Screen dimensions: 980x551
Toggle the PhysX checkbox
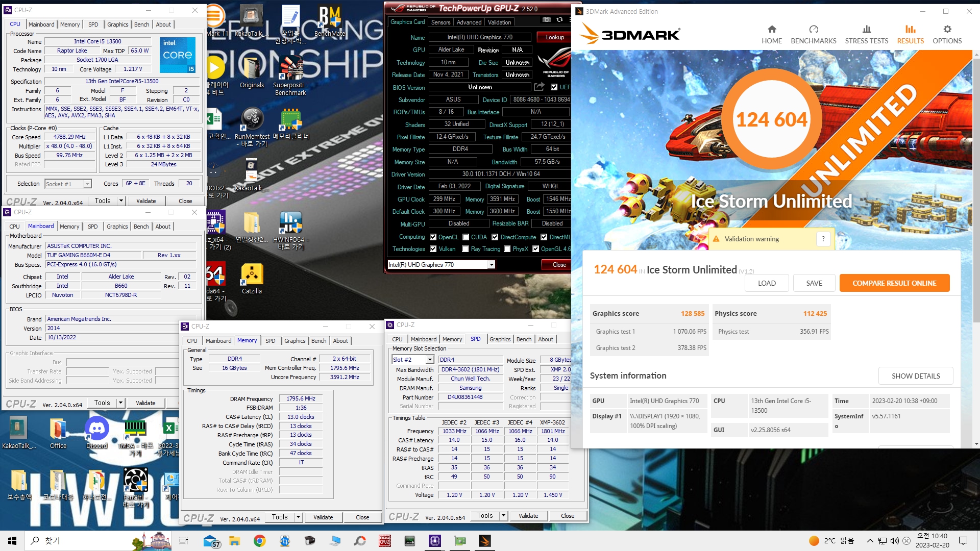click(507, 249)
